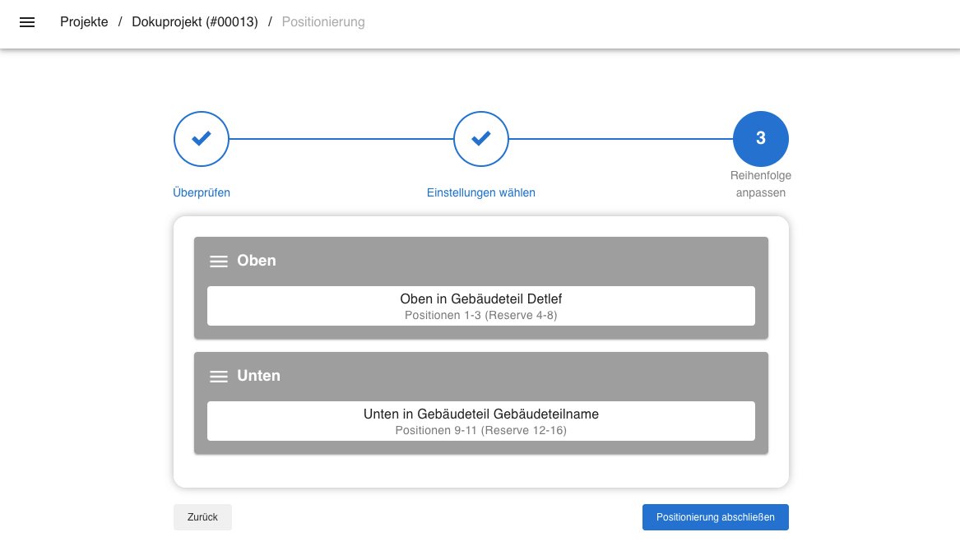Select the Unten group header title
The width and height of the screenshot is (960, 560).
[258, 376]
